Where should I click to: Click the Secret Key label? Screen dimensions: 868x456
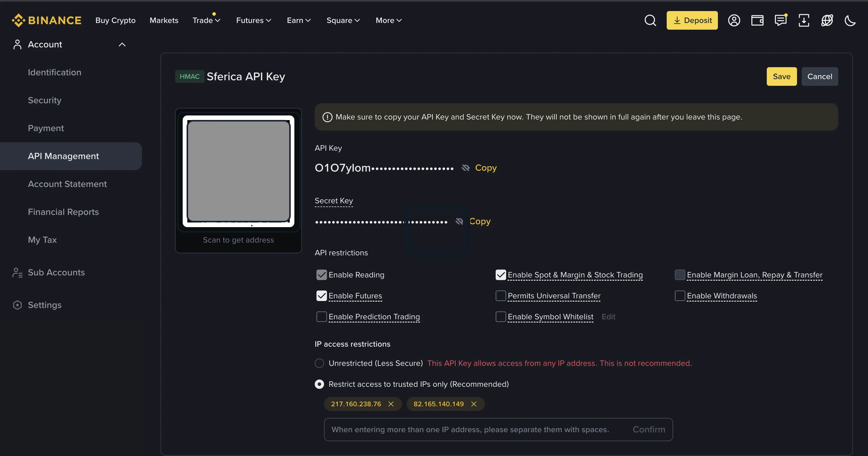[334, 201]
